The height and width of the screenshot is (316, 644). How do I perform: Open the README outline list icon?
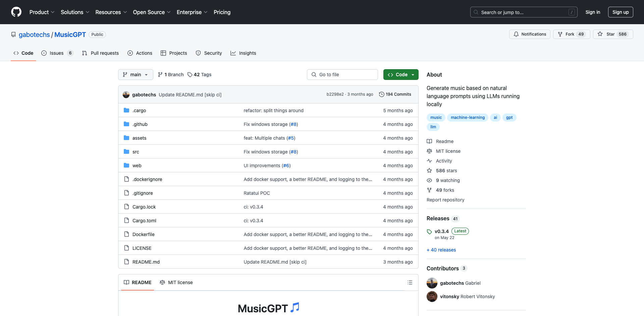[410, 282]
